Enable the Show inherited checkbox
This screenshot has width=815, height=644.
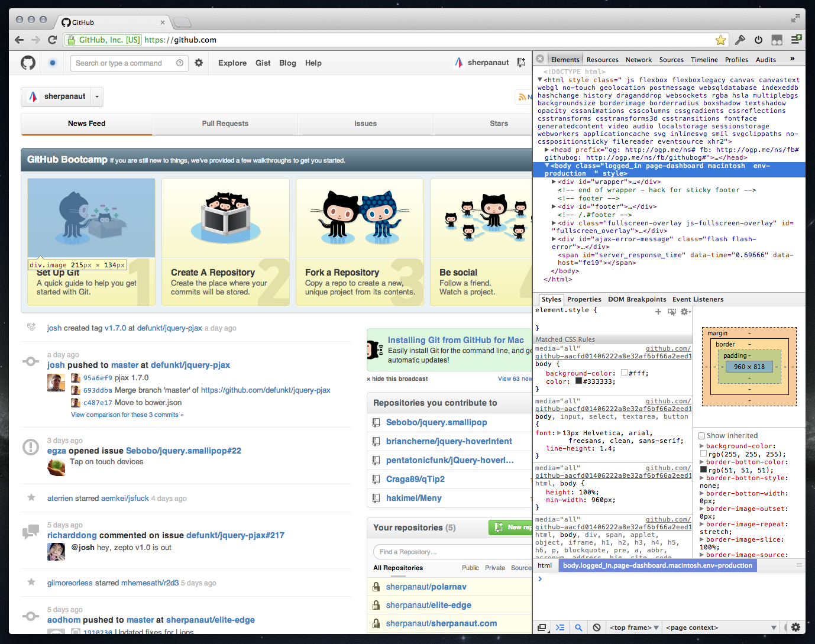pos(701,436)
